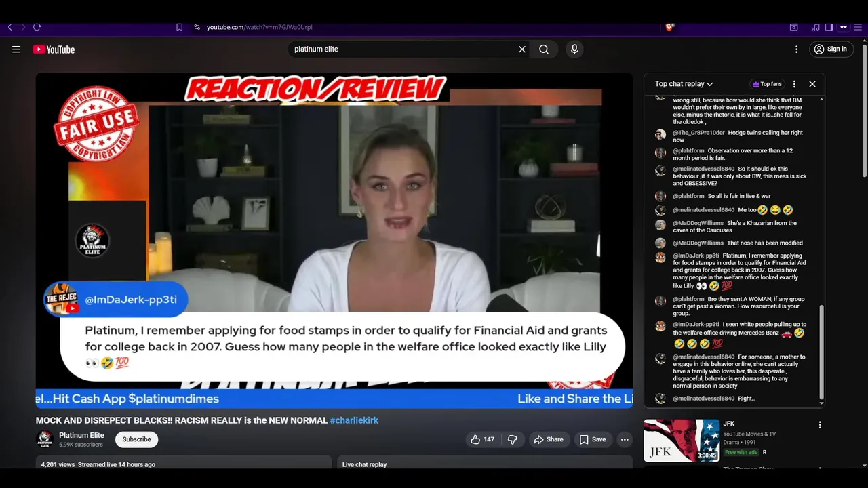This screenshot has width=868, height=488.
Task: Click the chat scroll up arrow
Action: [821, 100]
